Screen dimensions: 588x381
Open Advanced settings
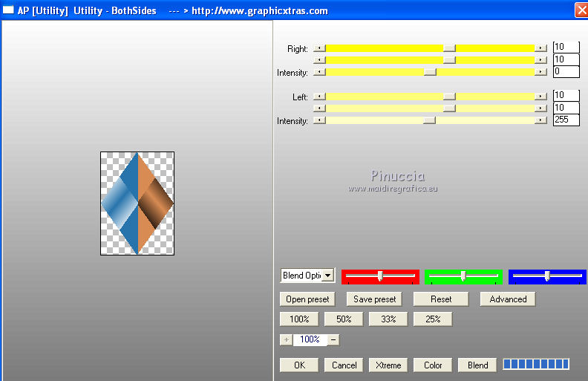508,299
